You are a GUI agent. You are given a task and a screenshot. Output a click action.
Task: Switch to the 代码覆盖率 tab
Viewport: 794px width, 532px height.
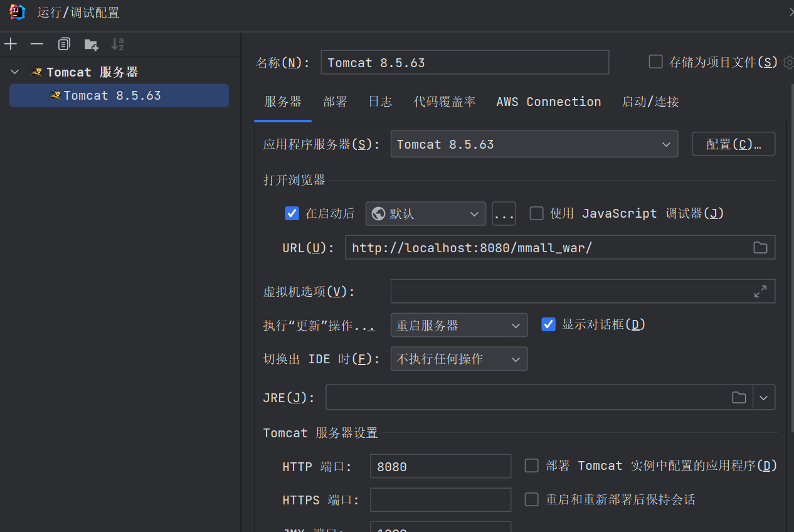pyautogui.click(x=445, y=102)
